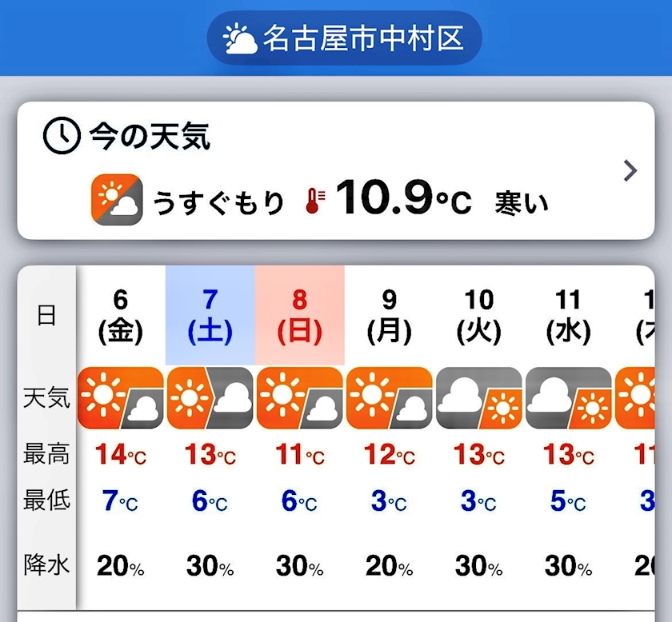Expand current weather details with the chevron arrow

pyautogui.click(x=630, y=170)
